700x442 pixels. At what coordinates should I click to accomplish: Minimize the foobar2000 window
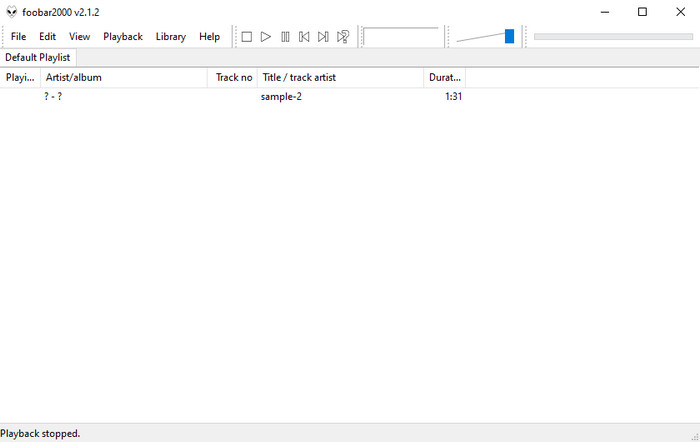(x=605, y=12)
